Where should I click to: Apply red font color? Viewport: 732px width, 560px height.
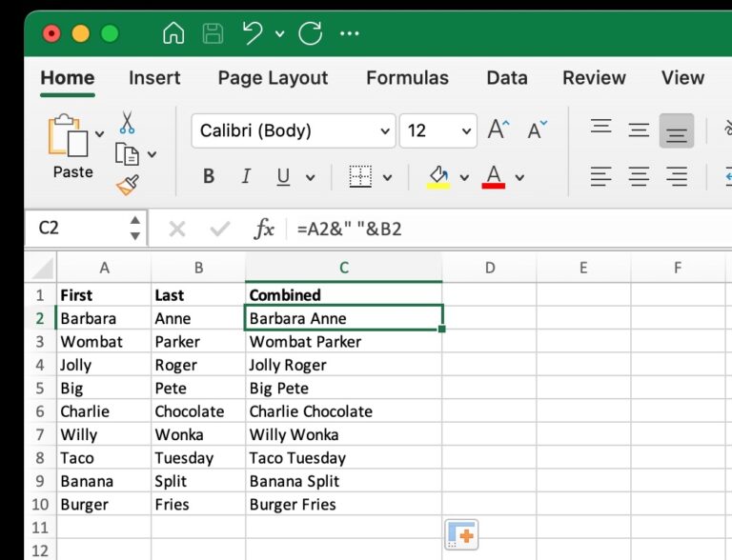coord(494,177)
